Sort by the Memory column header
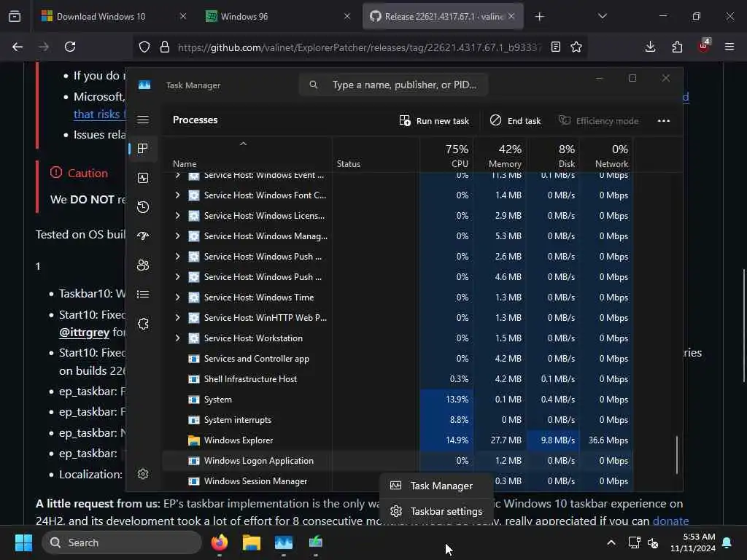Screen dimensions: 747x560 (500, 156)
